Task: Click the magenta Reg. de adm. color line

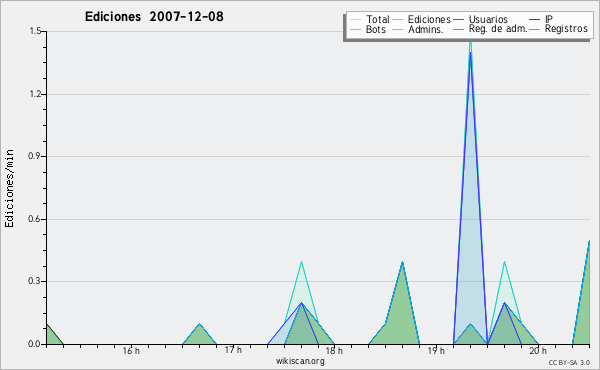Action: pyautogui.click(x=458, y=29)
